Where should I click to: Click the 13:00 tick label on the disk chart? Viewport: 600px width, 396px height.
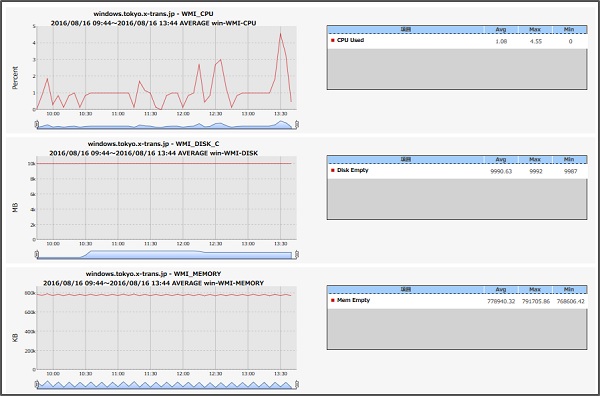(248, 244)
